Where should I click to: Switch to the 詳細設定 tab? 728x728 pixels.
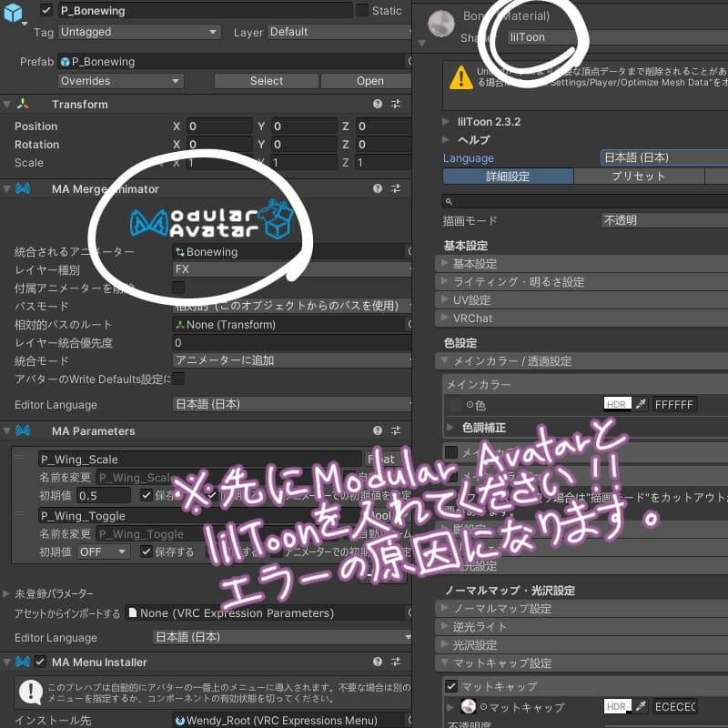click(509, 177)
